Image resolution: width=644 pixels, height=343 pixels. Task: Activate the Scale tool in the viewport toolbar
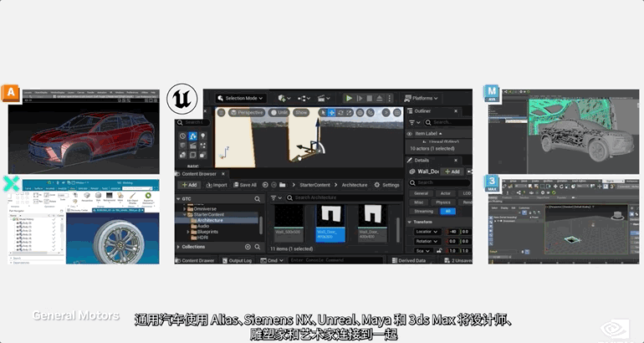click(349, 113)
